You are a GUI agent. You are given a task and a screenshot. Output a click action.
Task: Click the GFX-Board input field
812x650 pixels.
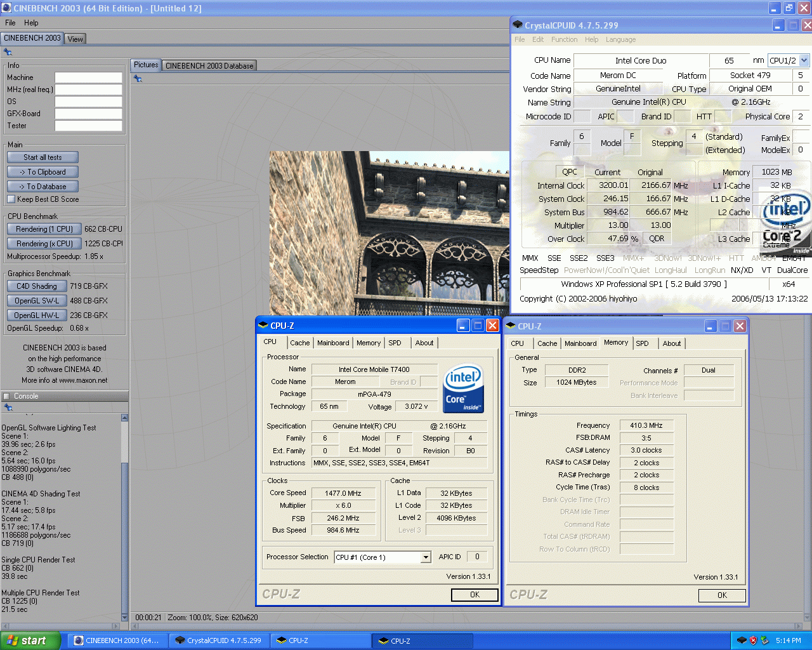[x=88, y=114]
